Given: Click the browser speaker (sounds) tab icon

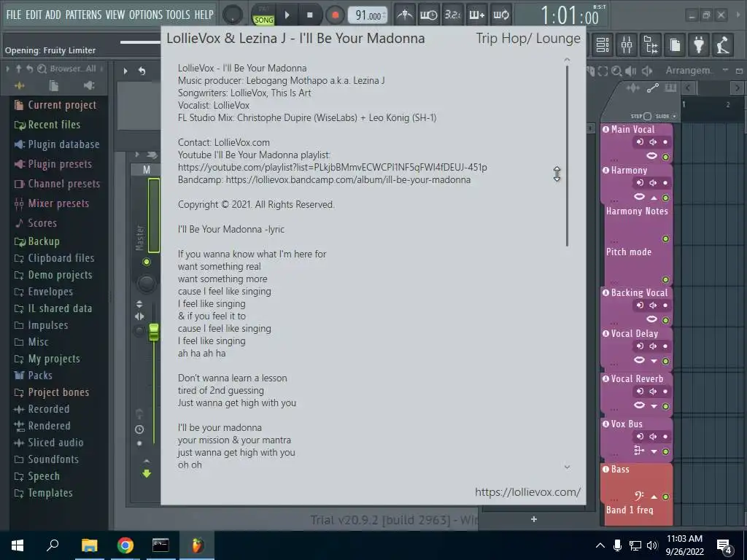Looking at the screenshot, I should 88,86.
